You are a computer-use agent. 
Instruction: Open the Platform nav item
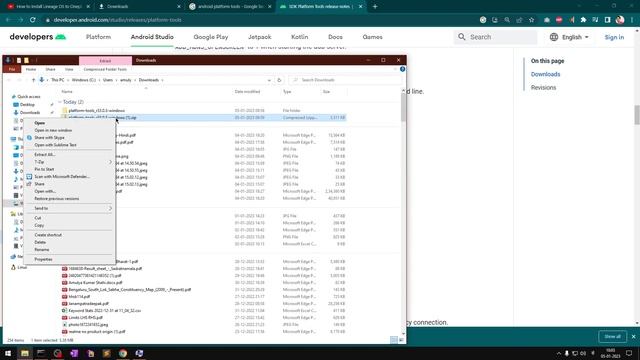(98, 37)
